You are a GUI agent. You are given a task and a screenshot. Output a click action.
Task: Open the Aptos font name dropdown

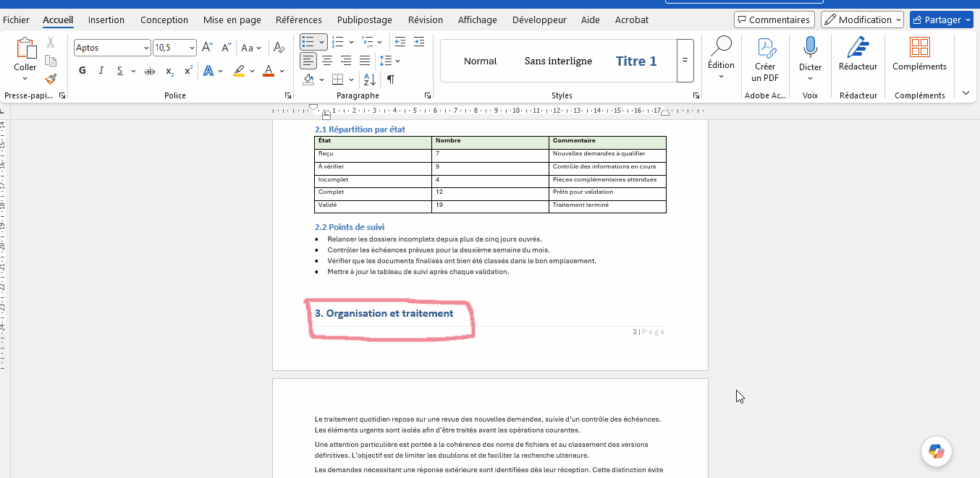tap(145, 48)
